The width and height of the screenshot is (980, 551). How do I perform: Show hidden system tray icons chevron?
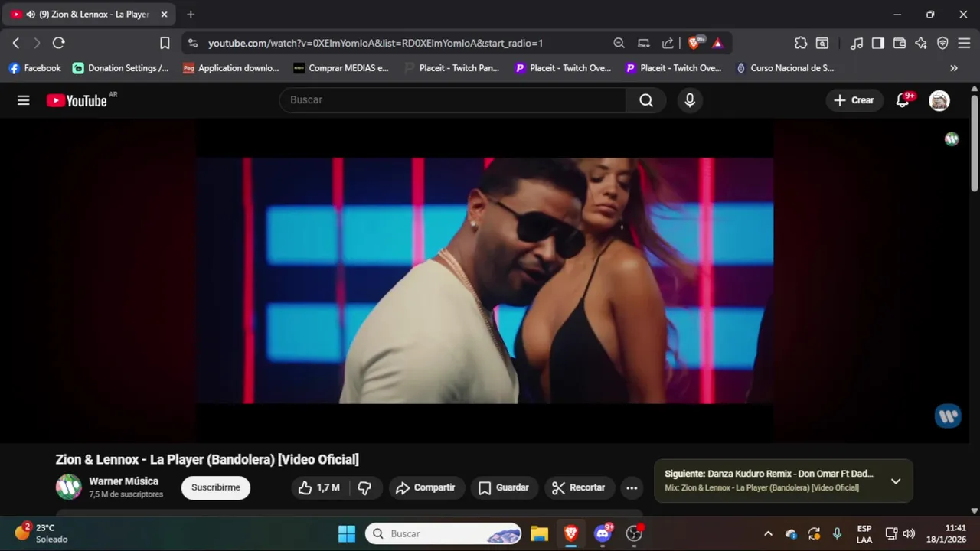[768, 533]
